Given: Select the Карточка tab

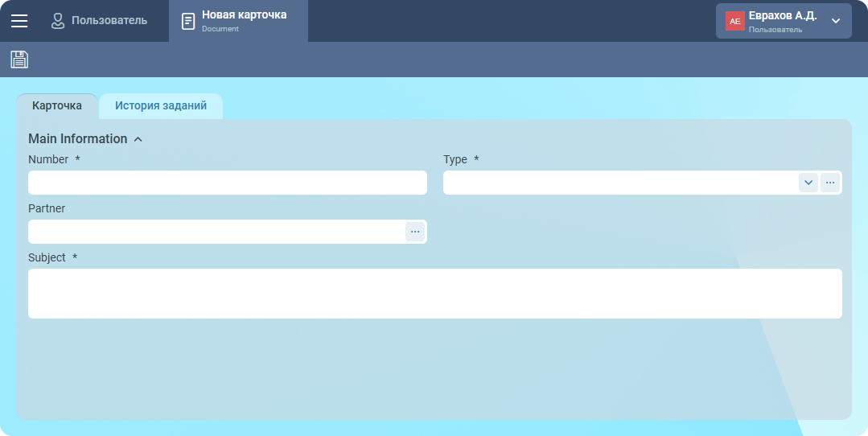Looking at the screenshot, I should click(57, 105).
